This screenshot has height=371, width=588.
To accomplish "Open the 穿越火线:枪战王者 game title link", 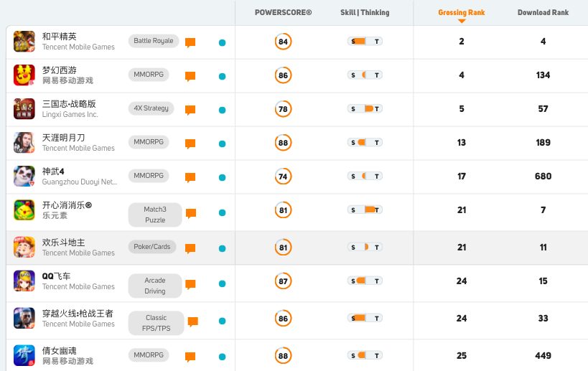I will point(78,314).
